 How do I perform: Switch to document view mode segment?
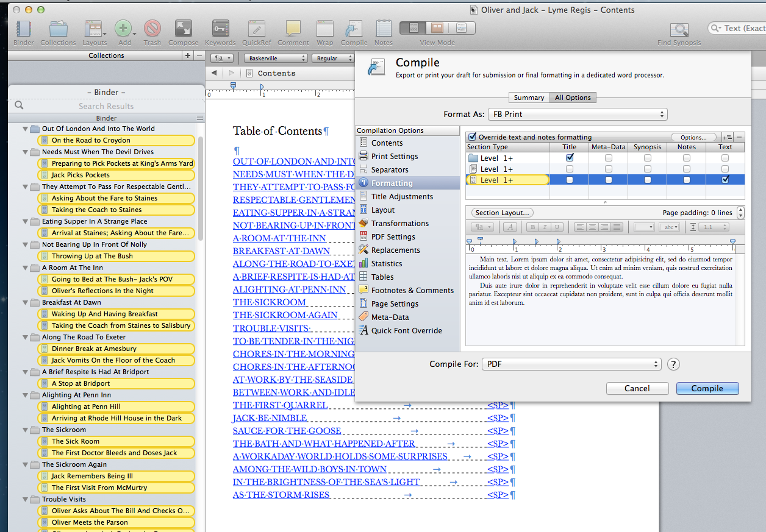pos(413,28)
